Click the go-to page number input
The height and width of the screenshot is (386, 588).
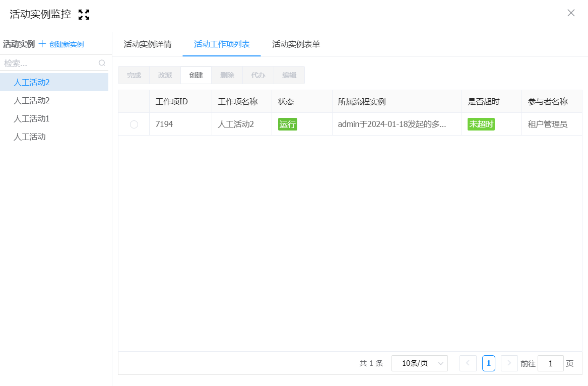pyautogui.click(x=550, y=363)
